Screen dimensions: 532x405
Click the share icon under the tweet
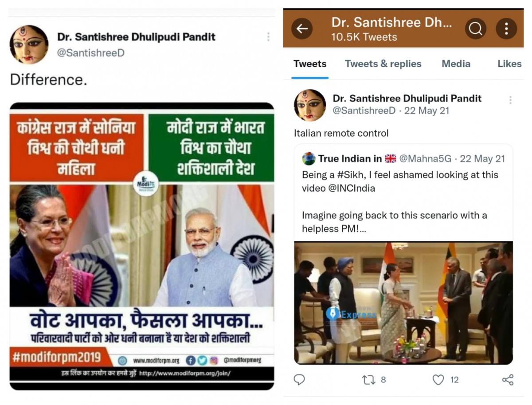click(x=508, y=380)
